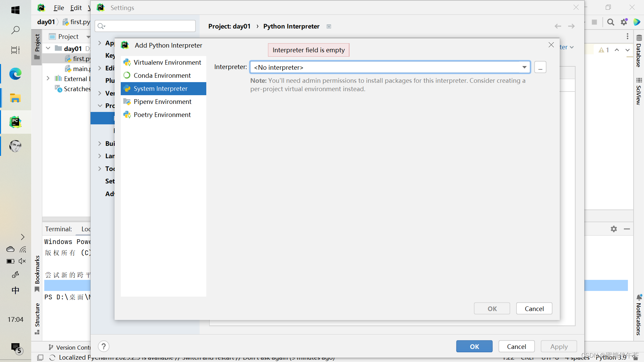644x362 pixels.
Task: Click Cancel in Add Python Interpreter dialog
Action: pyautogui.click(x=534, y=309)
